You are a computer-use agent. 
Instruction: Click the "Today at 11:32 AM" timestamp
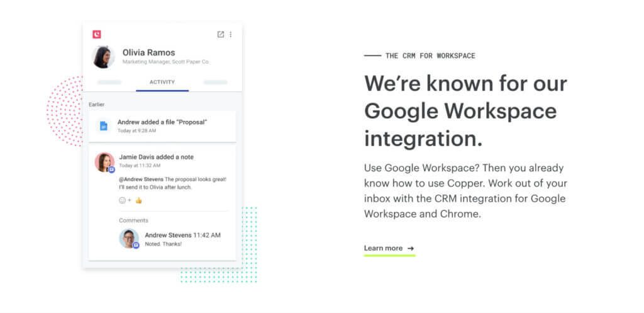(140, 166)
